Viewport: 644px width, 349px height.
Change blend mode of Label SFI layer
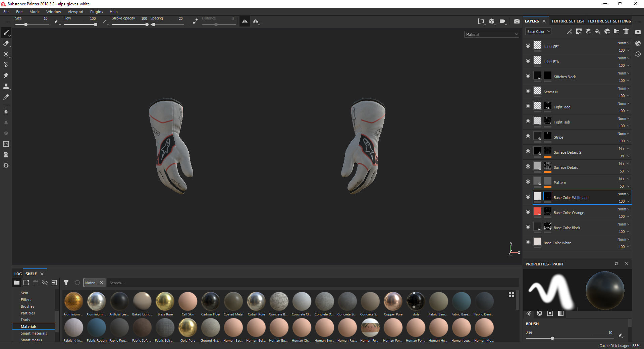click(x=623, y=43)
